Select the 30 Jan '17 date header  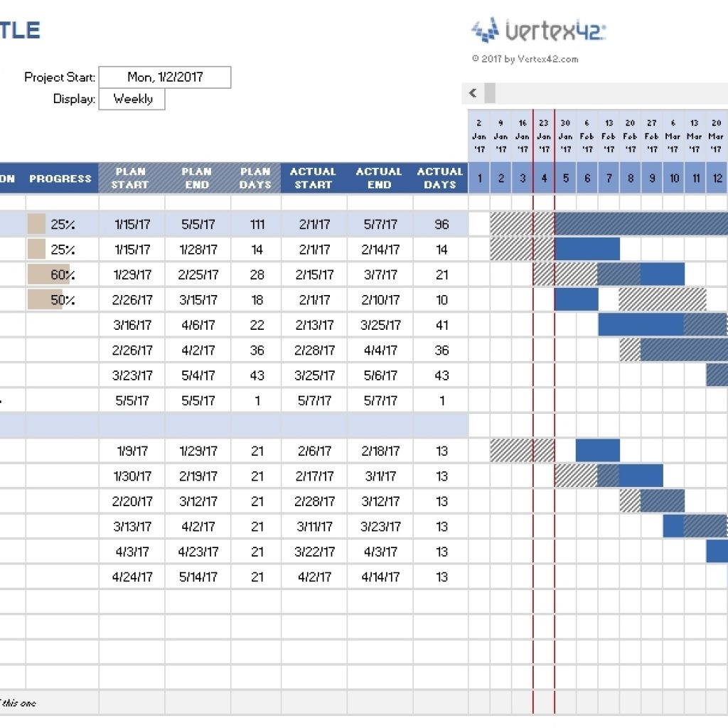565,135
